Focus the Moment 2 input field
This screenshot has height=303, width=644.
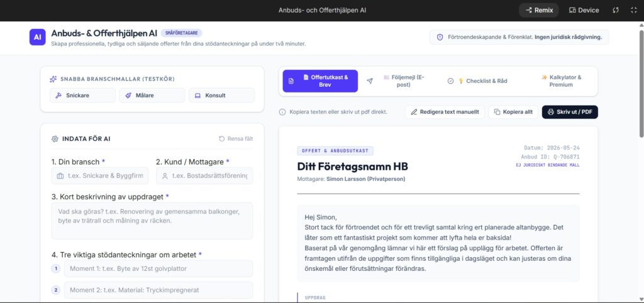[158, 290]
